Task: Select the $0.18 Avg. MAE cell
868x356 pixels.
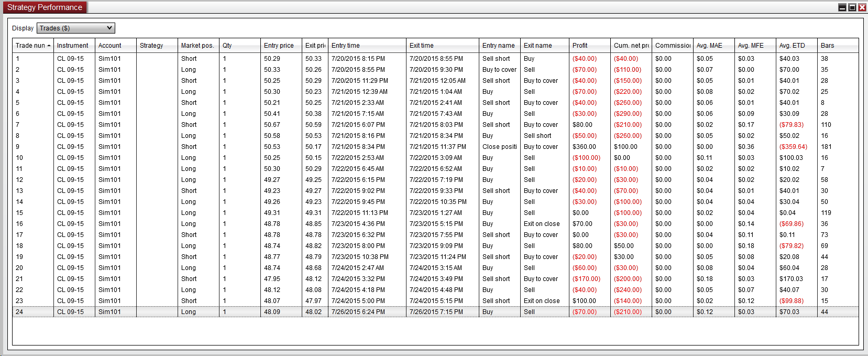Action: (x=705, y=279)
